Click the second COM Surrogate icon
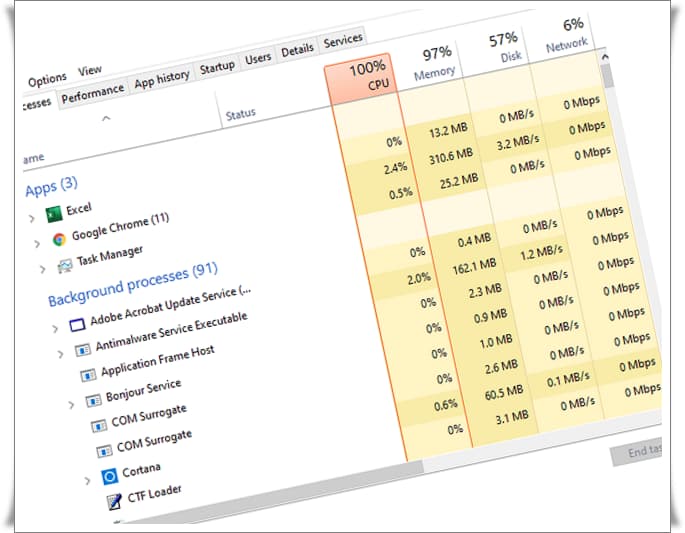 [104, 450]
